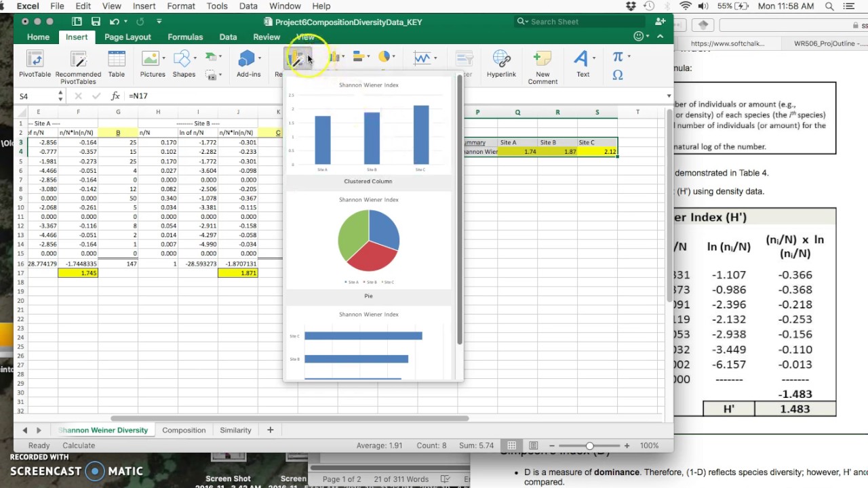Click the Wi-Fi icon in macOS menu bar
This screenshot has width=868, height=488.
(x=685, y=6)
